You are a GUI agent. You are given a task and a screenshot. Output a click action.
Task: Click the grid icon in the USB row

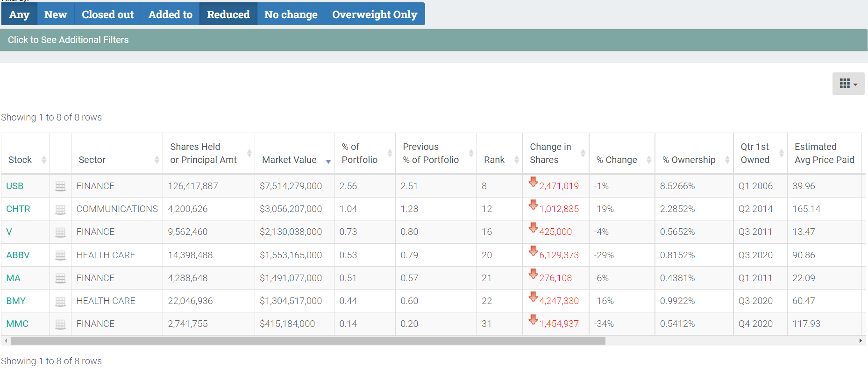click(60, 186)
